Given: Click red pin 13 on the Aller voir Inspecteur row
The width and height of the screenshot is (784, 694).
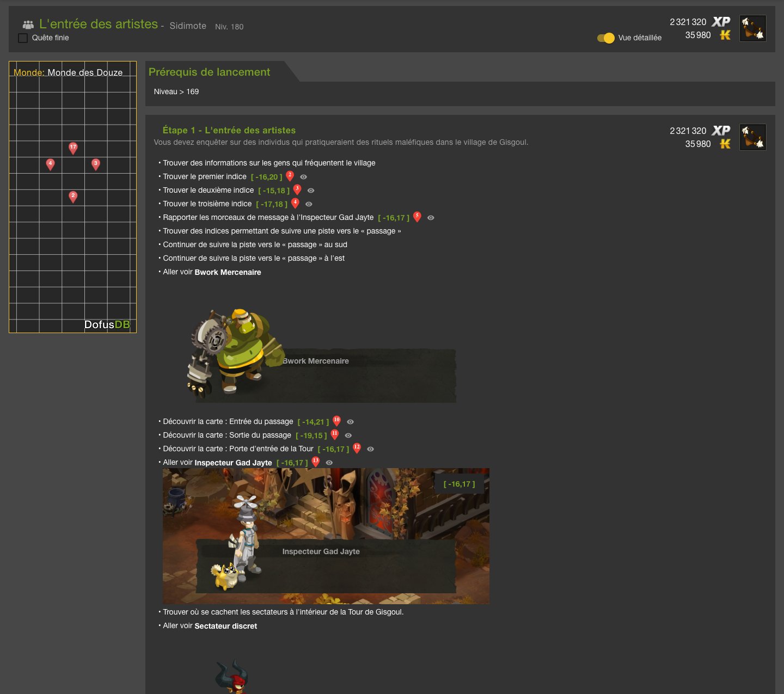Looking at the screenshot, I should tap(315, 462).
